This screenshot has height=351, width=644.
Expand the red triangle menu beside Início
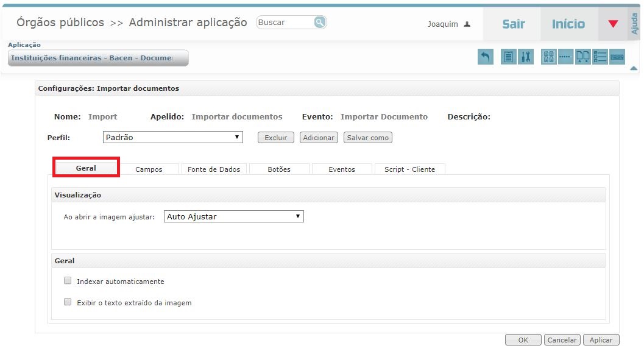(x=613, y=24)
